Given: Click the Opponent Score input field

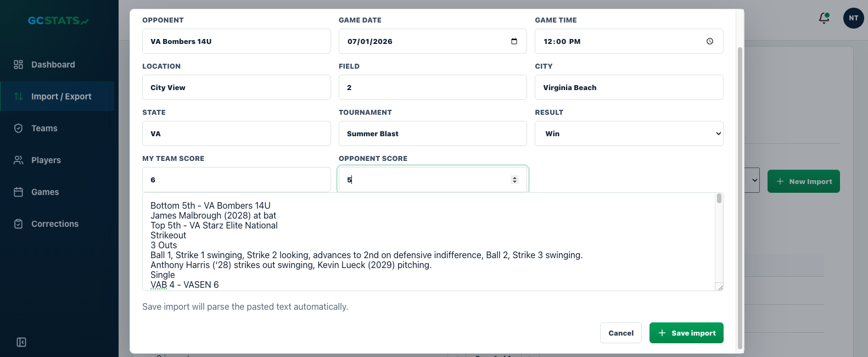Looking at the screenshot, I should pos(433,180).
